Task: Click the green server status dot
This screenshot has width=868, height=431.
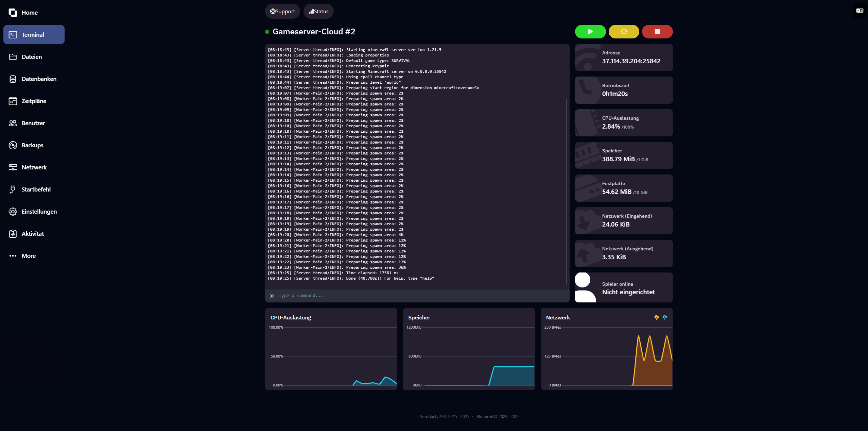Action: click(x=267, y=32)
